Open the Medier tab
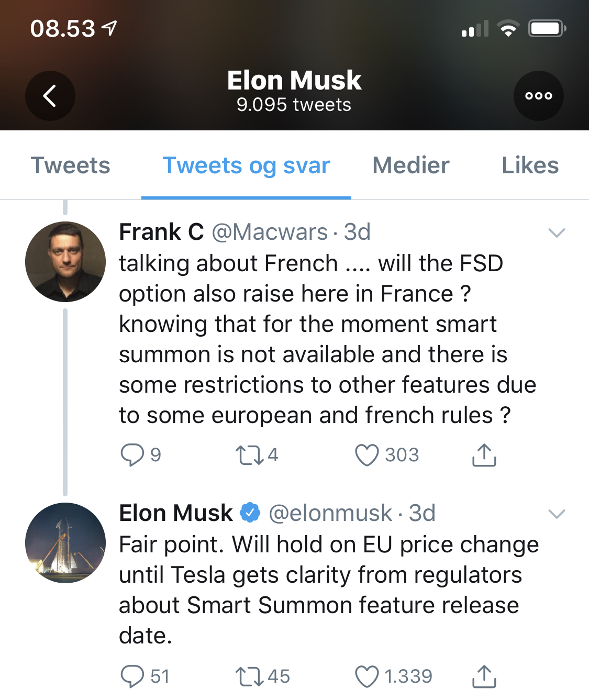589x700 pixels. click(x=410, y=165)
